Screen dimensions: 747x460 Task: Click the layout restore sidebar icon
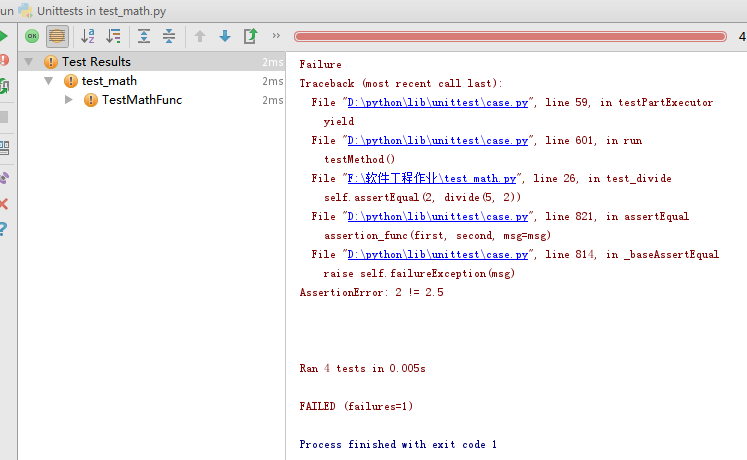click(4, 148)
